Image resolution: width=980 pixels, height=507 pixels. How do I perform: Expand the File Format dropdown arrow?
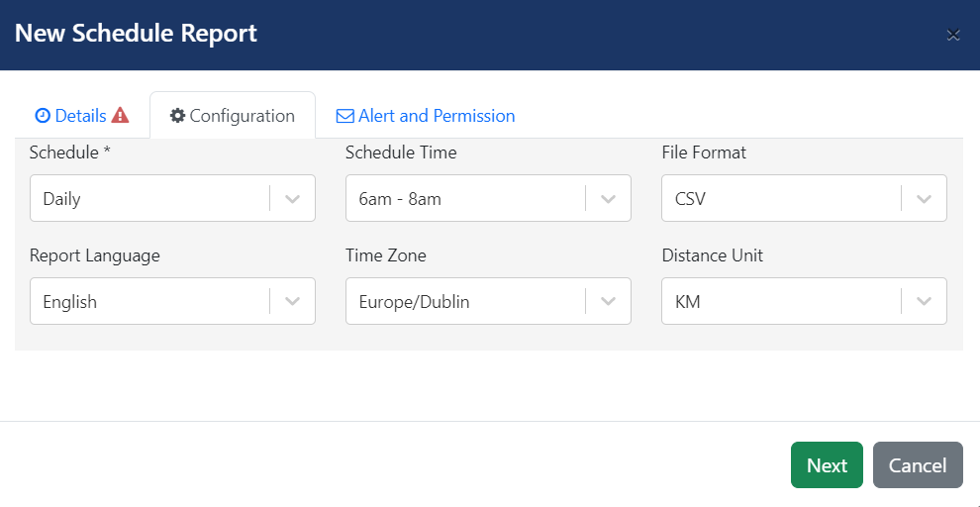coord(924,199)
